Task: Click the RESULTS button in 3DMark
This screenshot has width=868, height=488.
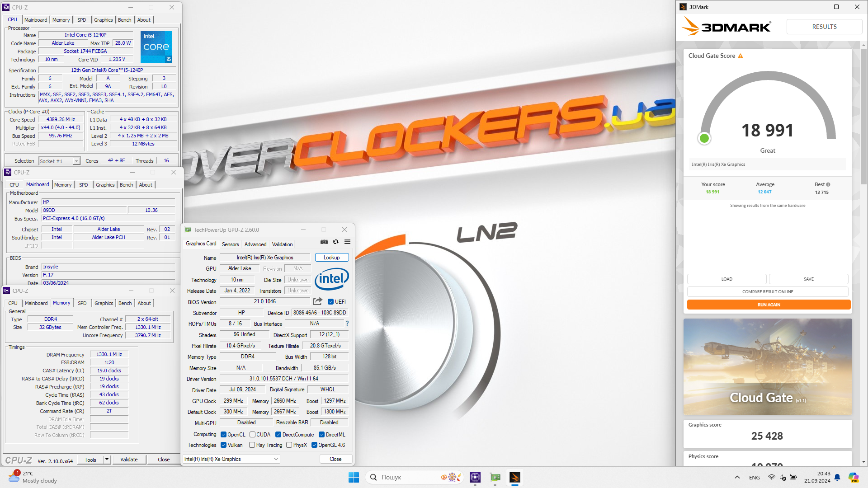Action: coord(824,27)
